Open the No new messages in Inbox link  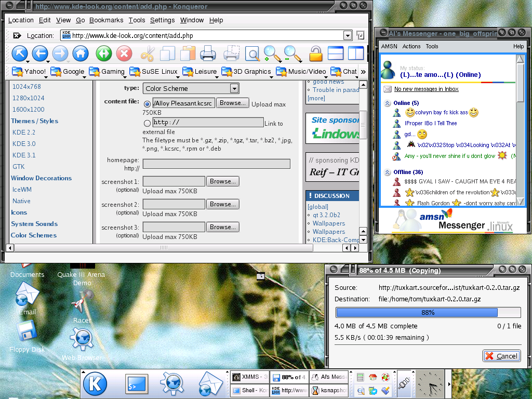(426, 89)
